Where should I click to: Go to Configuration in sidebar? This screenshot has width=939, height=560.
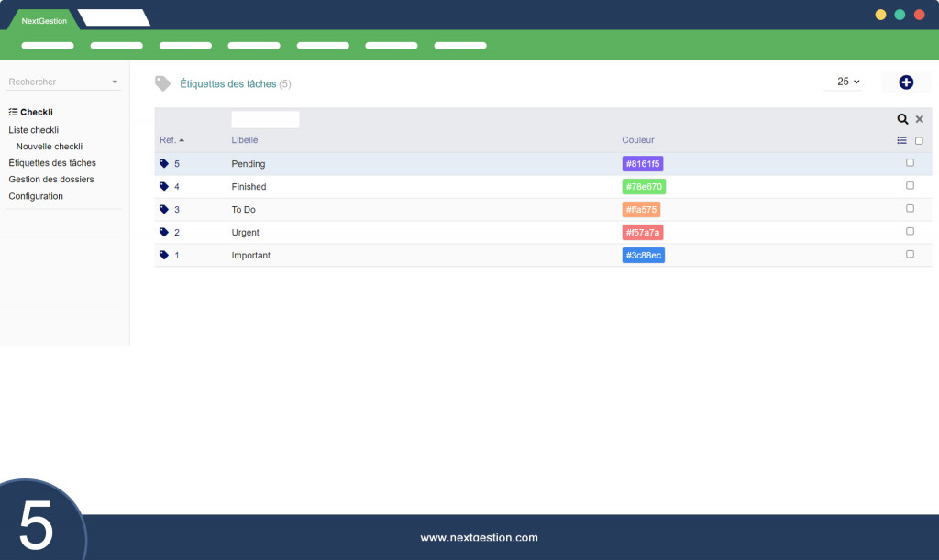(36, 196)
